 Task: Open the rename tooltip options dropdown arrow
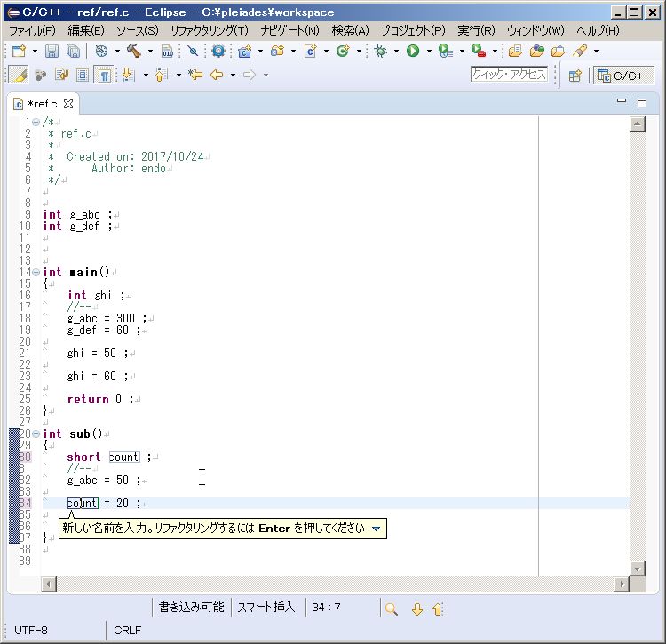376,529
